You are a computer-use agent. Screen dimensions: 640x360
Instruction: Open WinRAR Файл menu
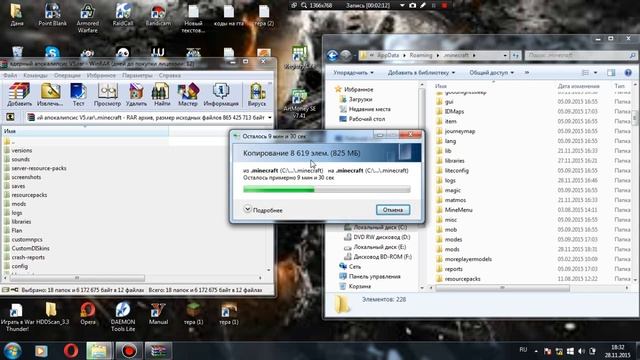[x=10, y=76]
